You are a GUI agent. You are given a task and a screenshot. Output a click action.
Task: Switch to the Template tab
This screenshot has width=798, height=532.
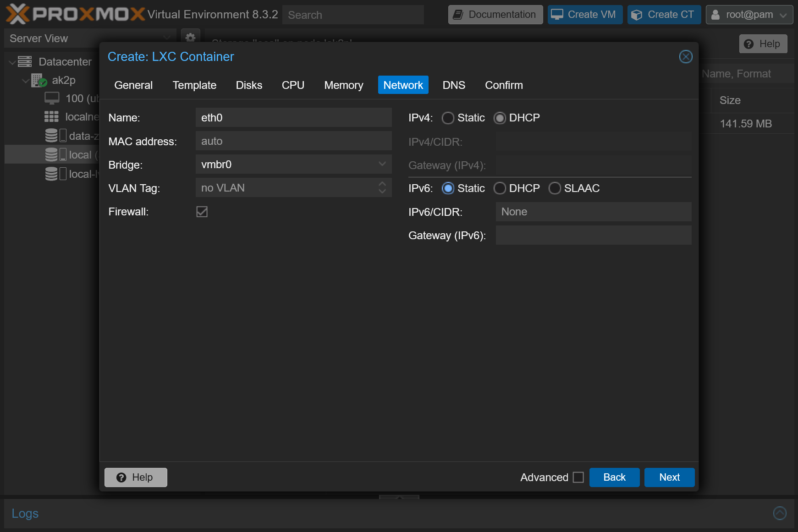[194, 85]
